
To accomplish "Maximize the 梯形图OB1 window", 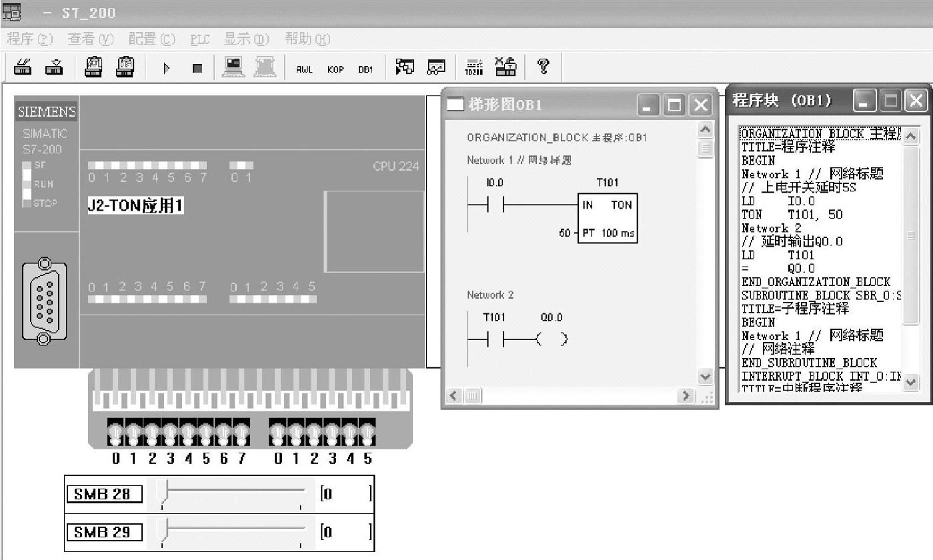I will point(674,105).
